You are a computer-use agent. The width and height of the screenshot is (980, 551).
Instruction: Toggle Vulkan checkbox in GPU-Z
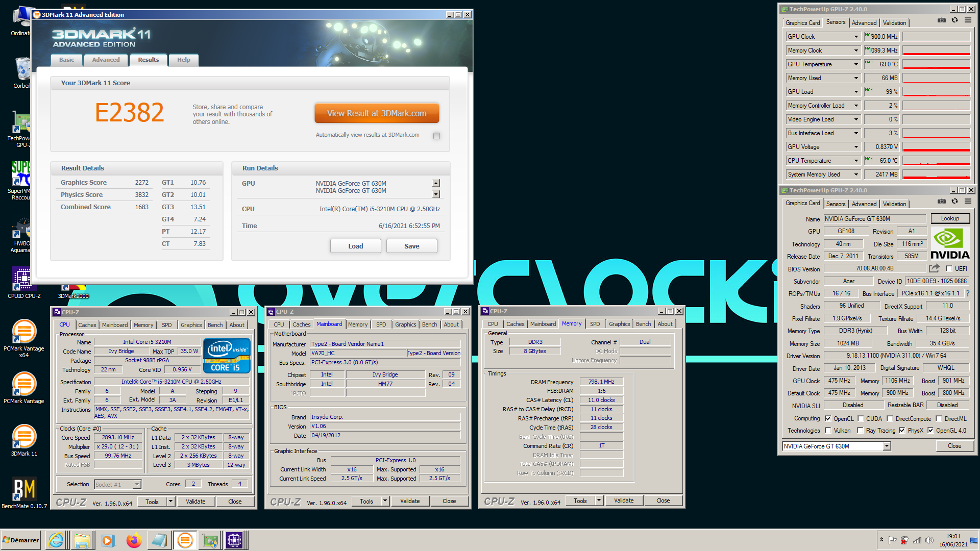[x=828, y=431]
